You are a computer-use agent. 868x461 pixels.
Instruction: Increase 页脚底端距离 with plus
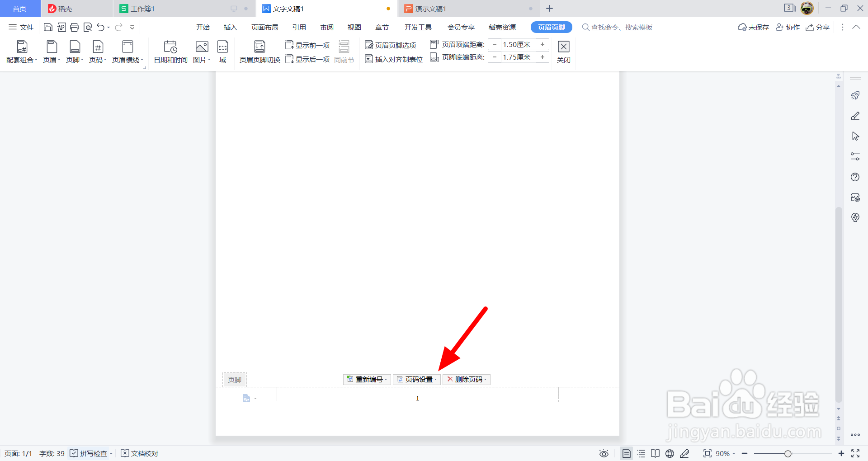tap(542, 57)
